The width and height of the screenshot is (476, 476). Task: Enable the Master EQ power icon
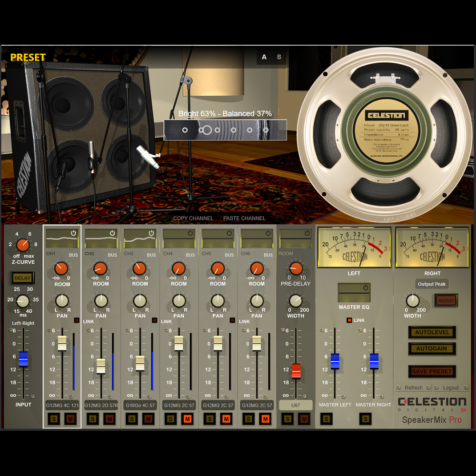pos(366,288)
